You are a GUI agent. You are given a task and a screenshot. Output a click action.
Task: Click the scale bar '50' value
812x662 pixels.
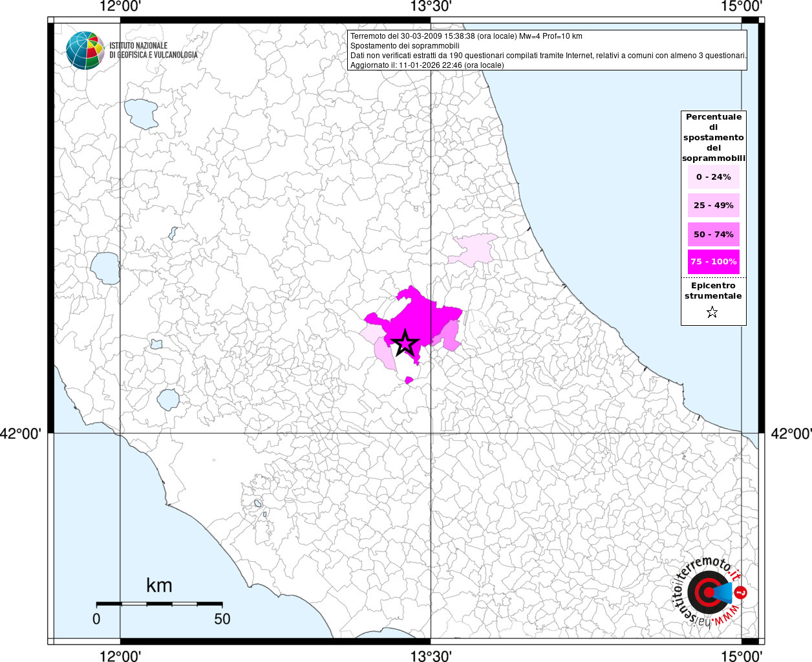pyautogui.click(x=222, y=619)
